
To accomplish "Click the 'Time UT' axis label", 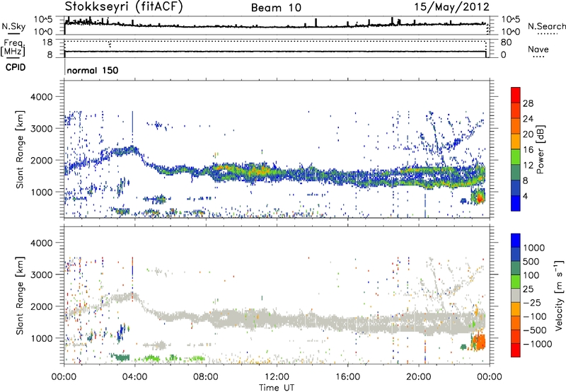I will coord(277,388).
